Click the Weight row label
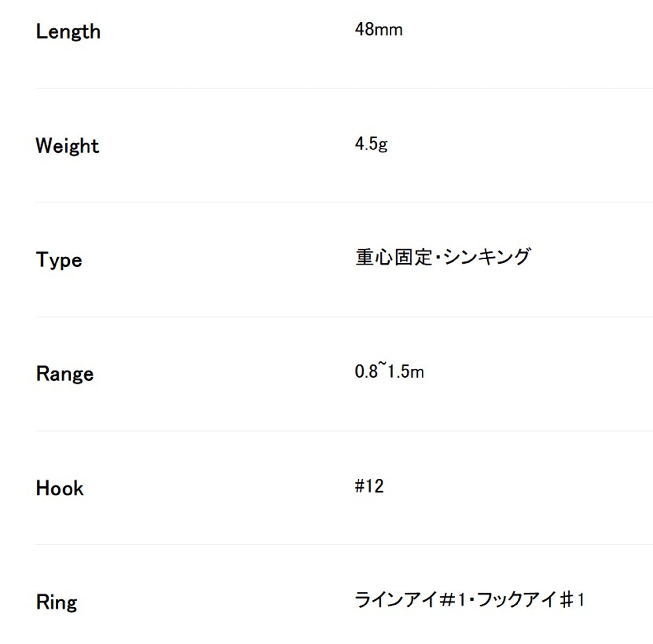The height and width of the screenshot is (644, 653). 67,146
